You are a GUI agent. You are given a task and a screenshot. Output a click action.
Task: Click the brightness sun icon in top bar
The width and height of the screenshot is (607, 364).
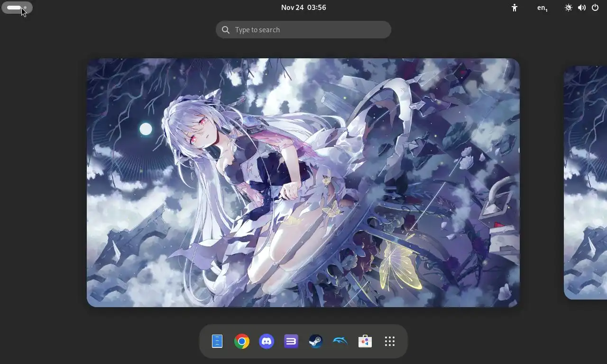point(568,8)
